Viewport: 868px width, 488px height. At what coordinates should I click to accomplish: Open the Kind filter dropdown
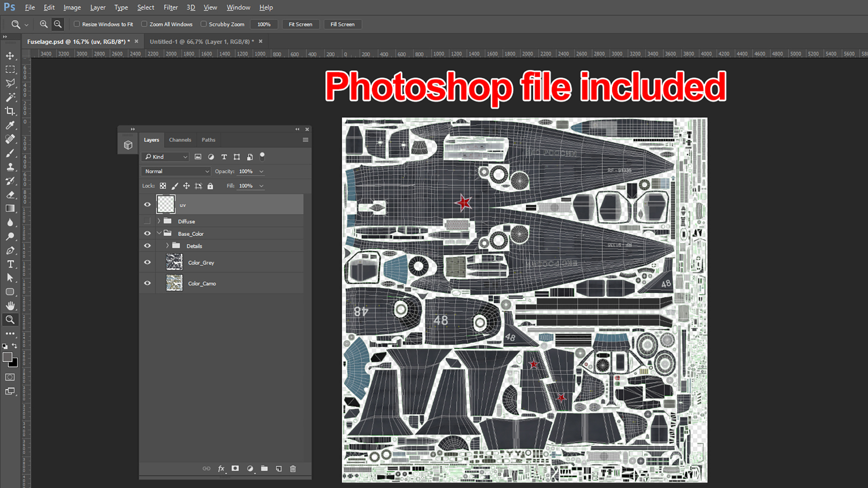tap(166, 157)
